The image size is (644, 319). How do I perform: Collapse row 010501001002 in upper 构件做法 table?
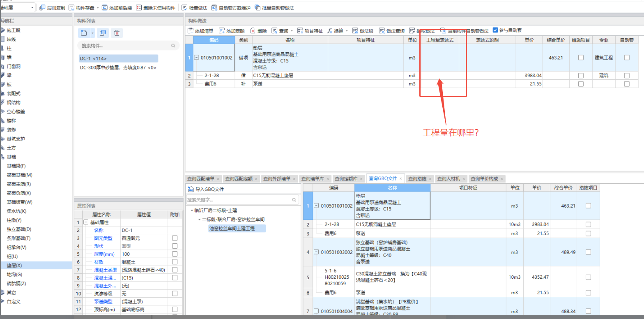(x=196, y=58)
